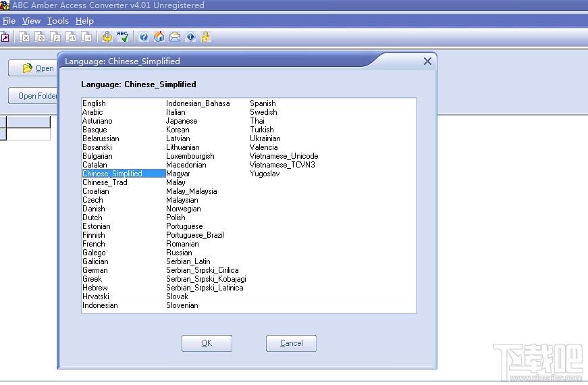Open the Tools menu

58,21
